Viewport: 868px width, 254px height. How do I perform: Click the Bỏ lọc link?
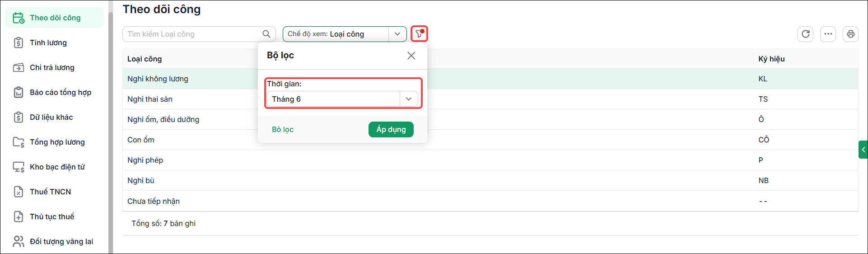click(x=283, y=129)
